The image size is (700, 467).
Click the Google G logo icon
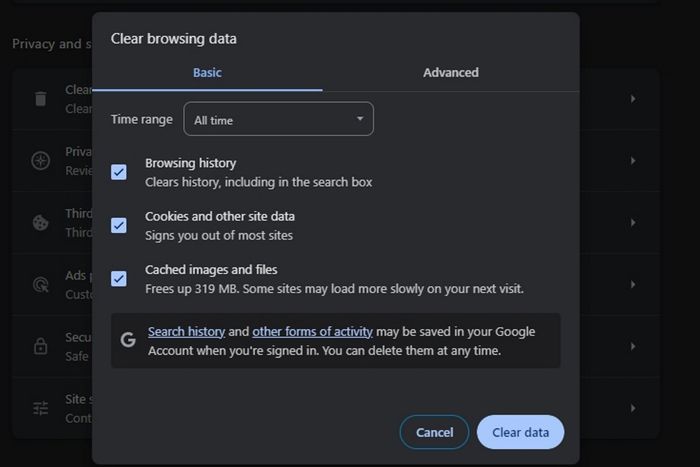[x=128, y=340]
